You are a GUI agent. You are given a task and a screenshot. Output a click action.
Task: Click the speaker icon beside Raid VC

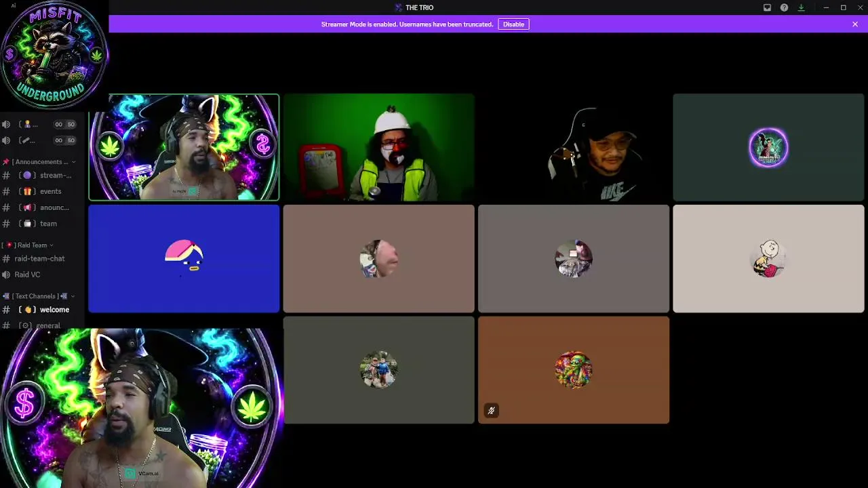(x=6, y=274)
